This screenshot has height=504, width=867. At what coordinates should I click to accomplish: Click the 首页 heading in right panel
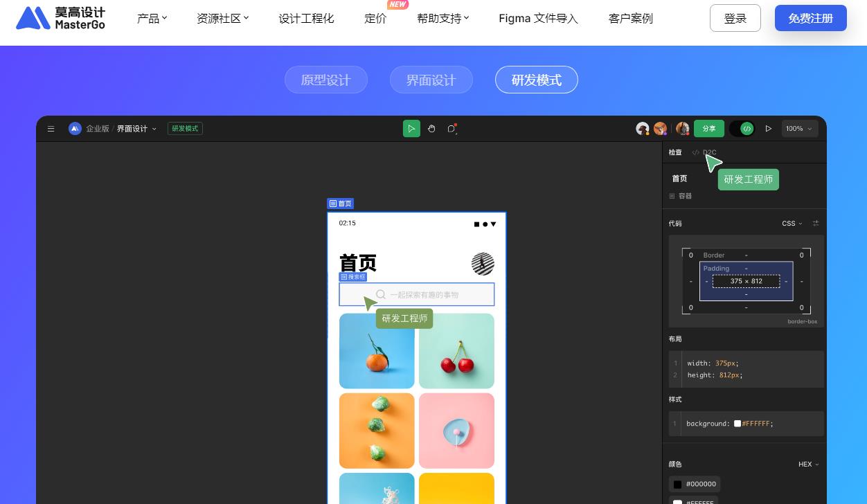(x=680, y=179)
